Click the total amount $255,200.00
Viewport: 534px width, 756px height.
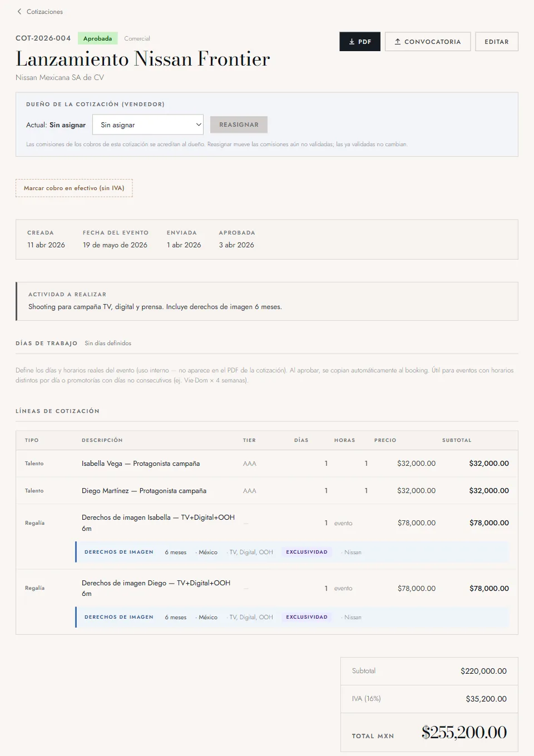click(x=464, y=732)
